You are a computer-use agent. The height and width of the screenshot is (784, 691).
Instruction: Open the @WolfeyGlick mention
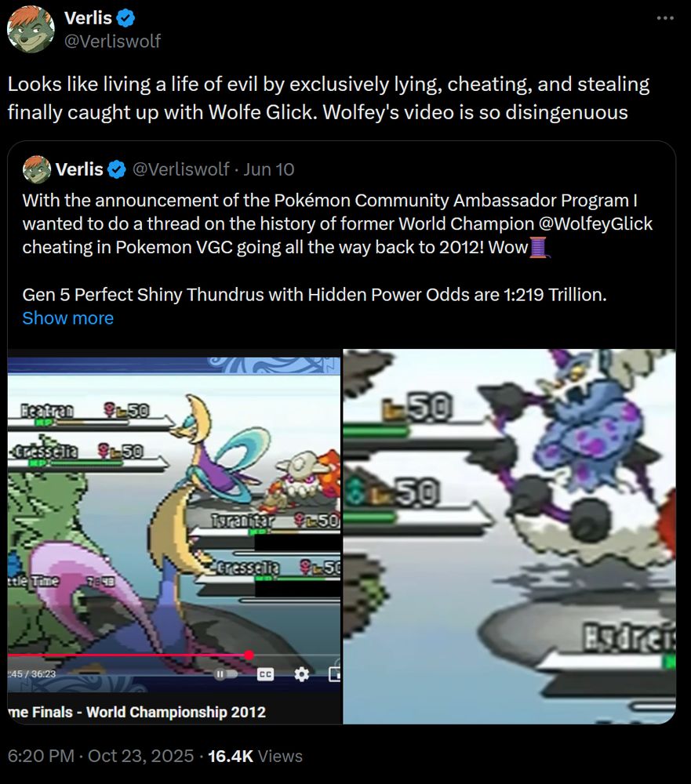pos(595,223)
